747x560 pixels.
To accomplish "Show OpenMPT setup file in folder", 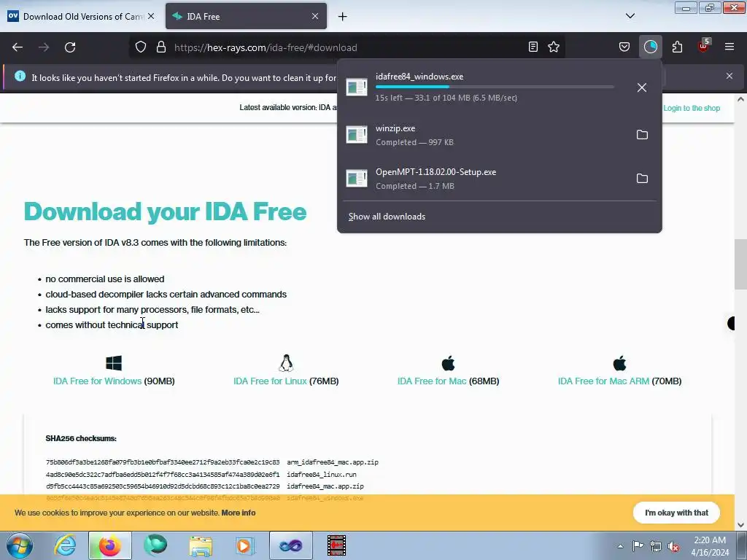I will tap(642, 179).
